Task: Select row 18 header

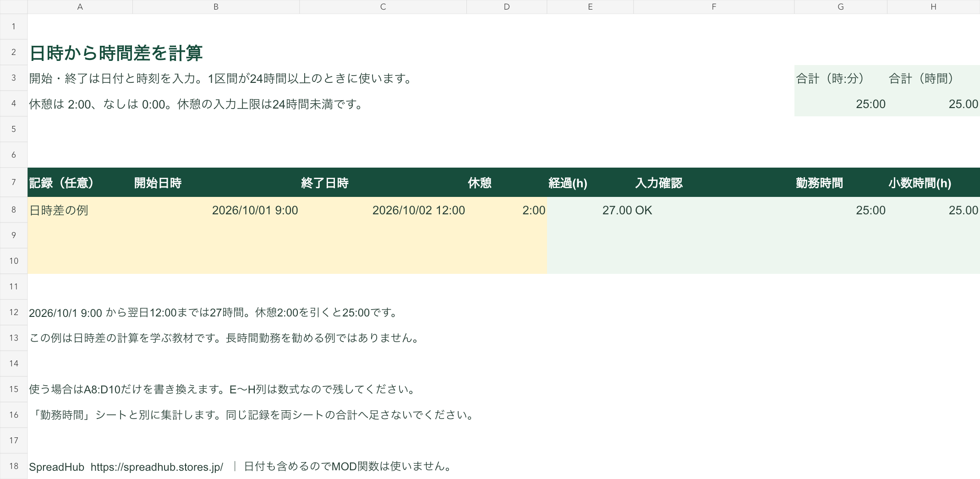Action: tap(14, 466)
